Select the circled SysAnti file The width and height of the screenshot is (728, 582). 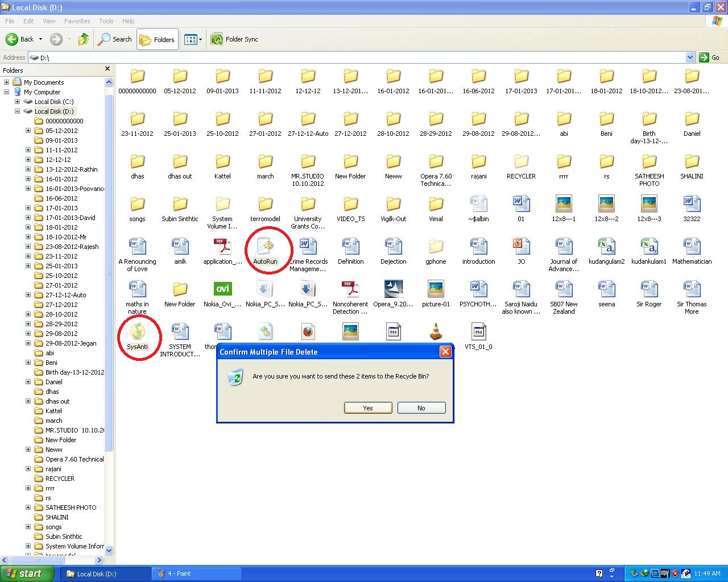138,334
